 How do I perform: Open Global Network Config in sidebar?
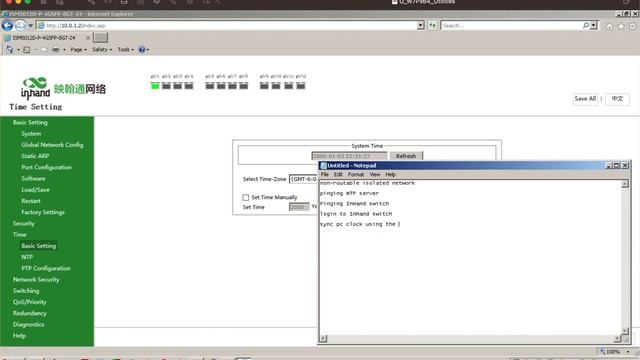click(52, 144)
